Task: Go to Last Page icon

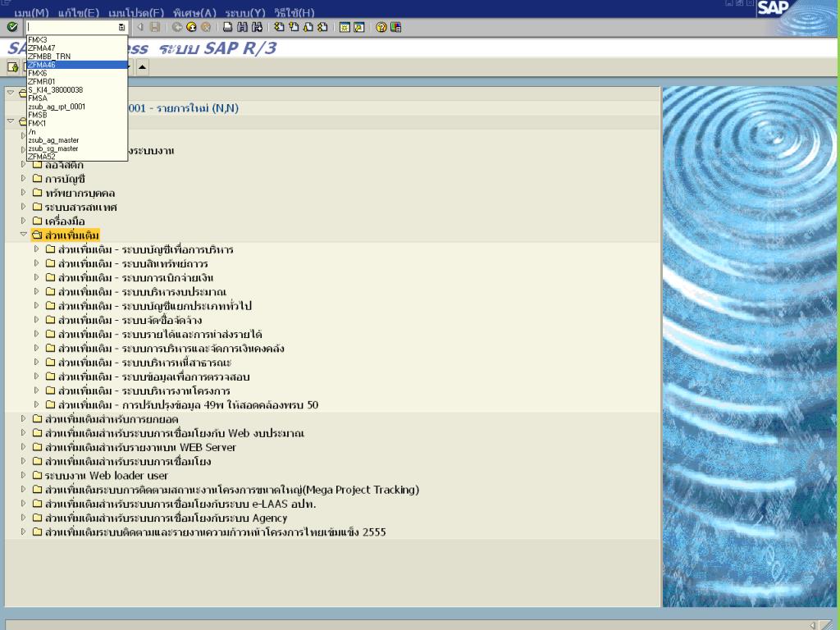Action: point(322,27)
